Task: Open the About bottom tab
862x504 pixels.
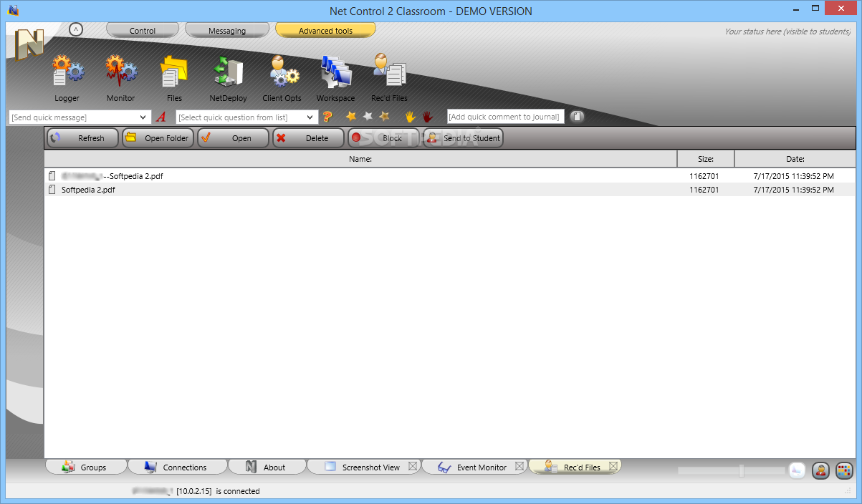Action: pyautogui.click(x=267, y=467)
